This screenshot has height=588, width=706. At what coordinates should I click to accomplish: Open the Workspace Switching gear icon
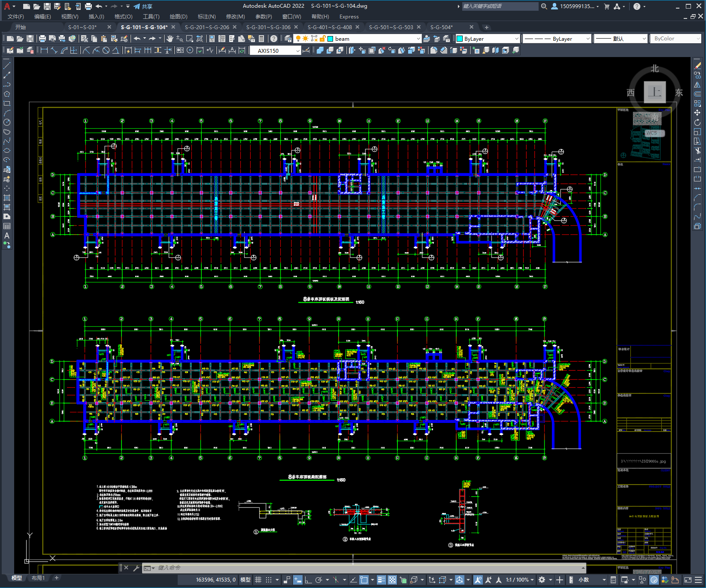542,580
